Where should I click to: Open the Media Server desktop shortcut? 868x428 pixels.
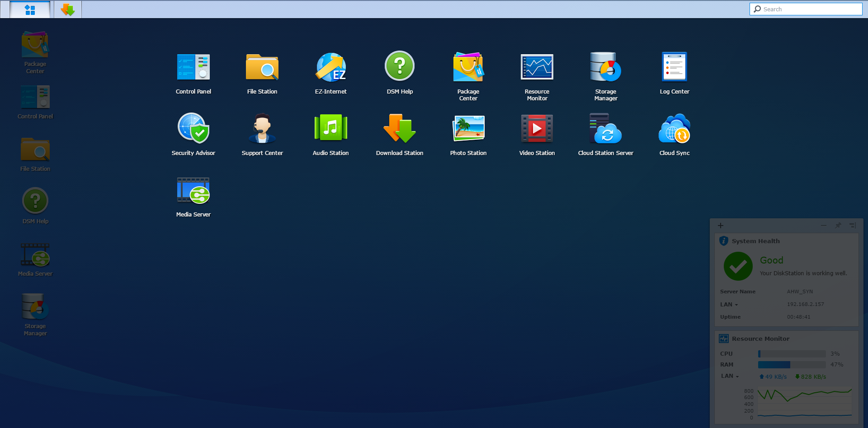pos(35,259)
